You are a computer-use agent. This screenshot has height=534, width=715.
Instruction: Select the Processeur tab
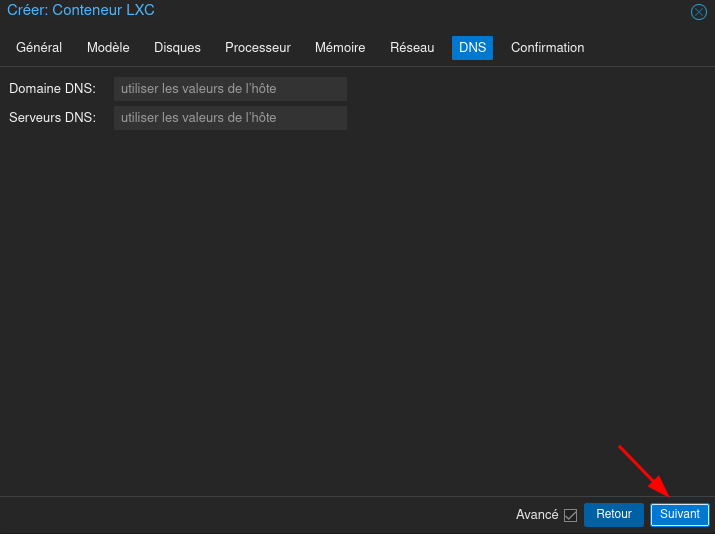coord(257,48)
